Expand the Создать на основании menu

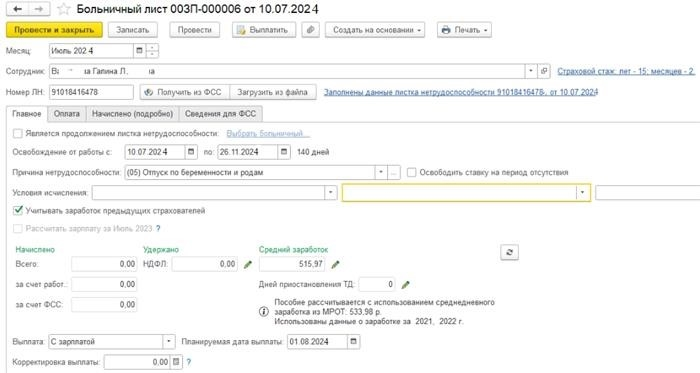coord(375,30)
